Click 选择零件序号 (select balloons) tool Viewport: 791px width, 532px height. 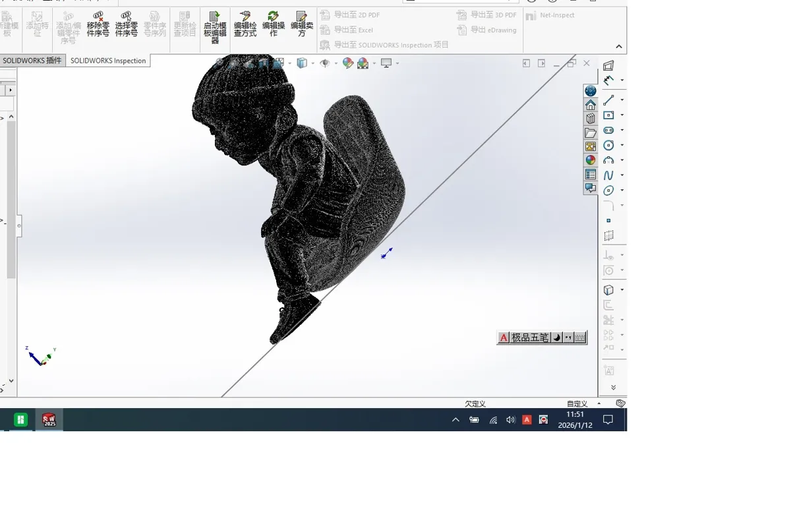(x=126, y=24)
